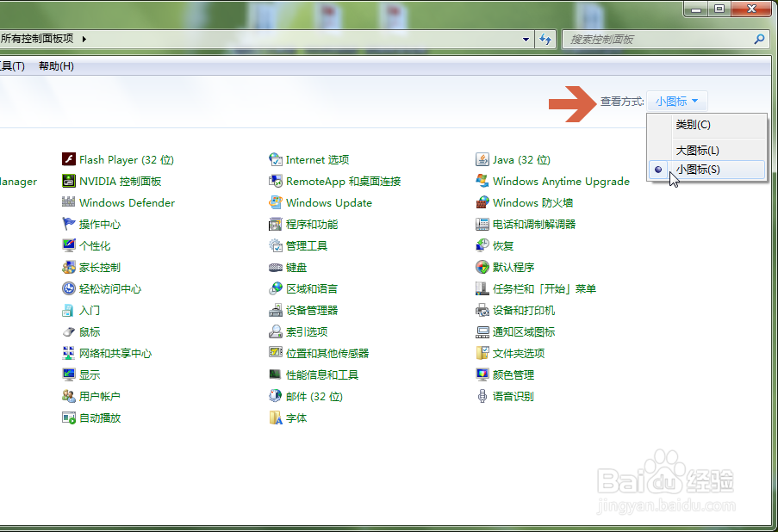Toggle the 查看方式 小图标 dropdown
The height and width of the screenshot is (532, 778).
click(x=677, y=101)
